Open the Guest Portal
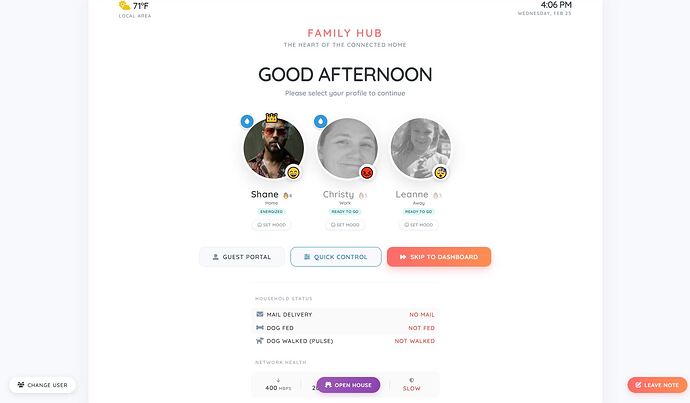The image size is (690, 403). tap(242, 257)
